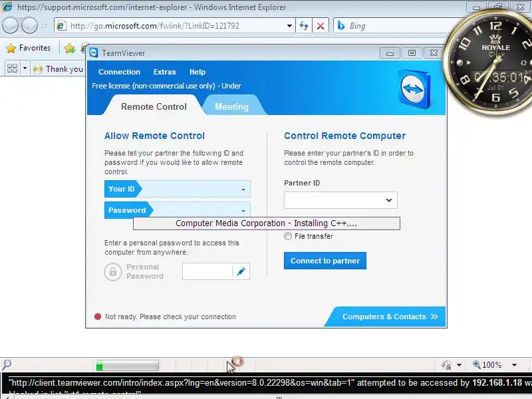532x399 pixels.
Task: Click the IE page loading progress bar
Action: [x=127, y=365]
